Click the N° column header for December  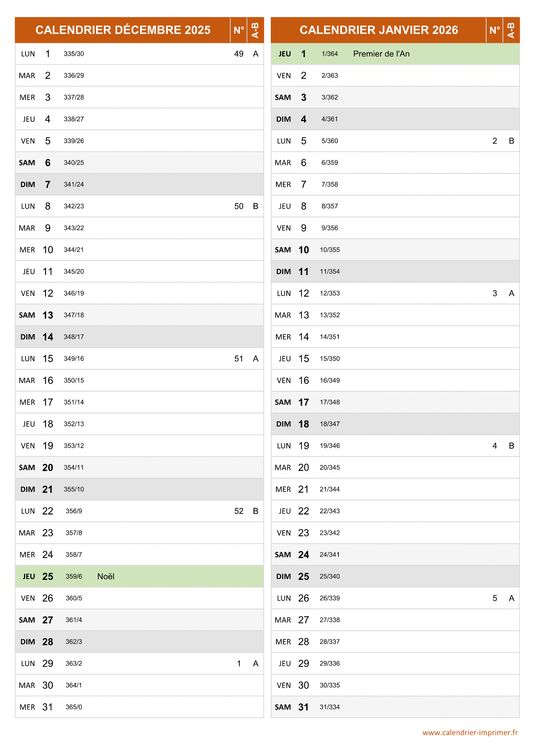(239, 30)
